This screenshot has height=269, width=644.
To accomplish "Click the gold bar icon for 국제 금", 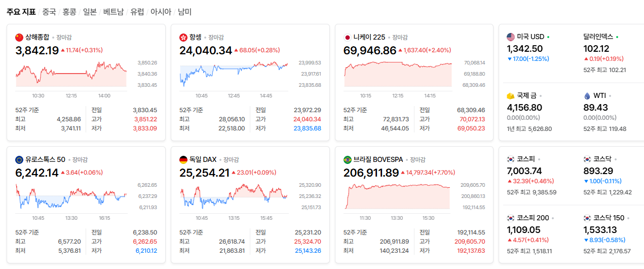I will (x=511, y=95).
